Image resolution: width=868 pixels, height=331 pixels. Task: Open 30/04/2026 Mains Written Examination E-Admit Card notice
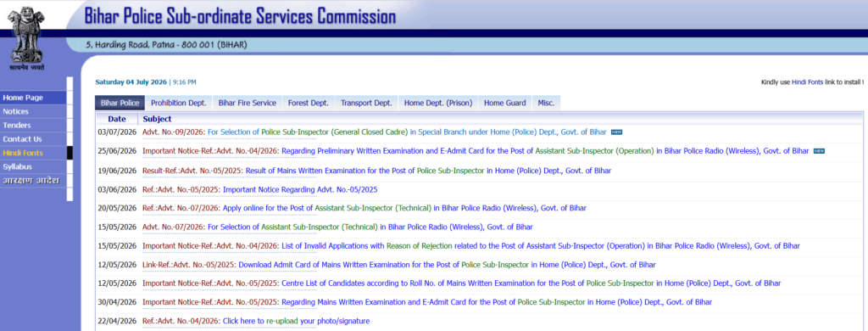coord(427,302)
